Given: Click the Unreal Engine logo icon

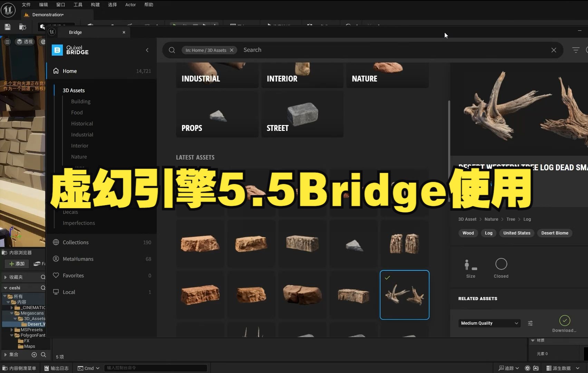Looking at the screenshot, I should (x=8, y=10).
